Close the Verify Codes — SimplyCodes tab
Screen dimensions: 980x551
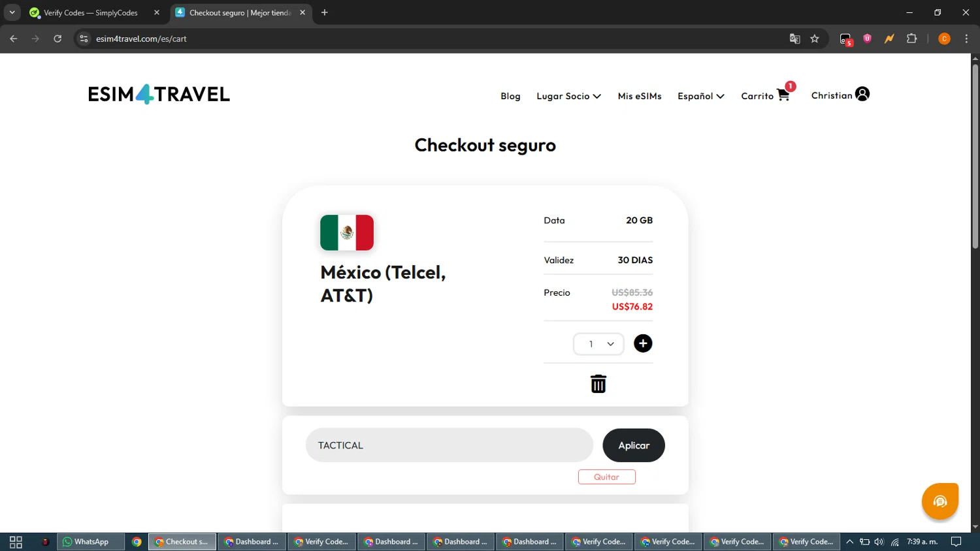click(x=157, y=12)
